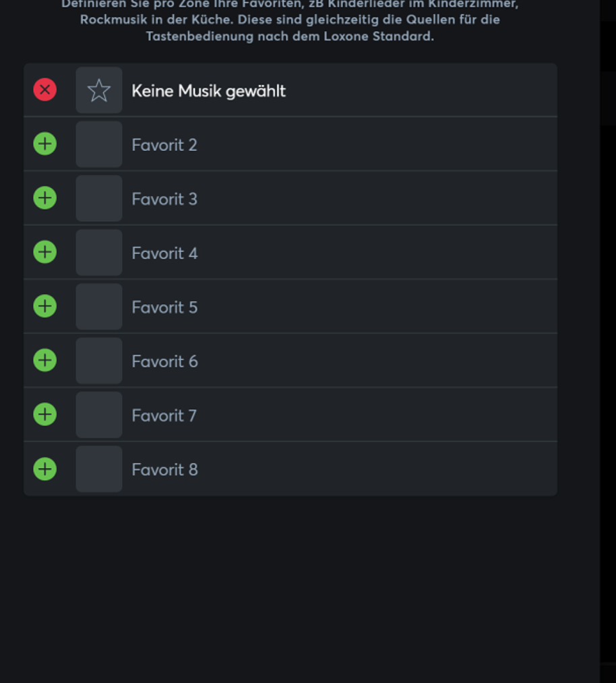Click the Favorit 7 row text
The image size is (616, 683).
(x=164, y=415)
